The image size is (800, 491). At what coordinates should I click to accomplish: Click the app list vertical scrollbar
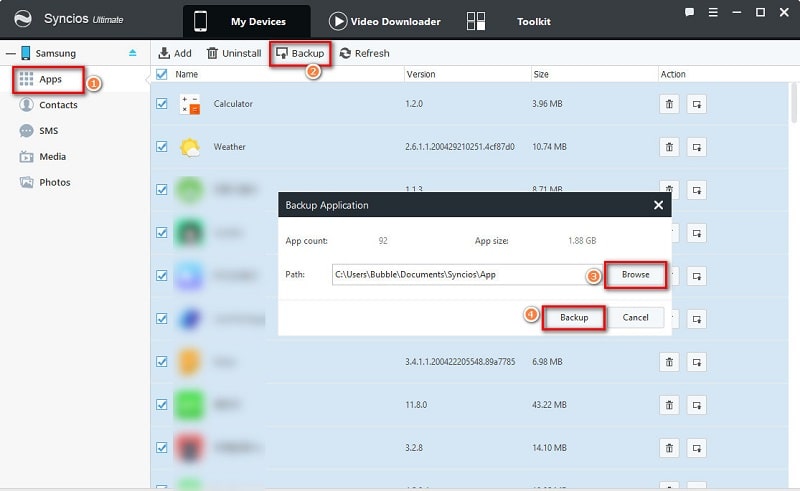point(794,103)
